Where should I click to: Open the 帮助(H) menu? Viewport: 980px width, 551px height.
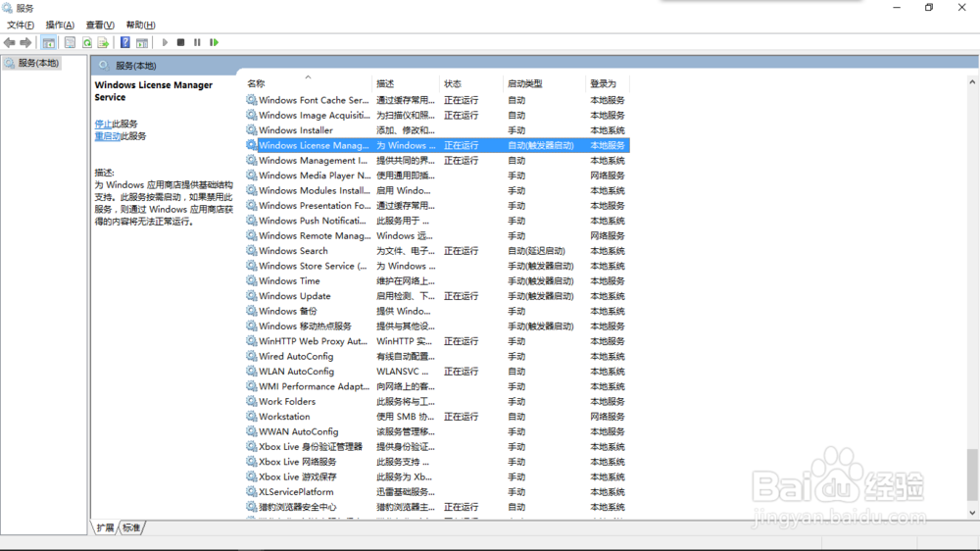pos(140,25)
